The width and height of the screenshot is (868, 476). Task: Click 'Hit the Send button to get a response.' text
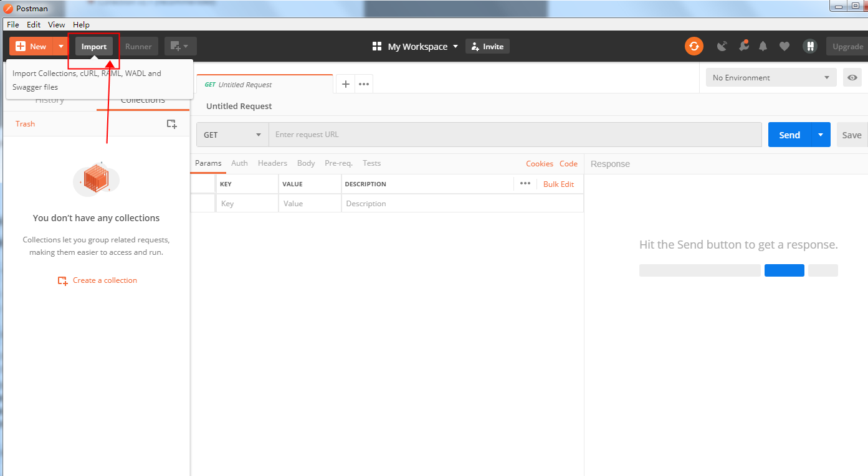tap(738, 245)
